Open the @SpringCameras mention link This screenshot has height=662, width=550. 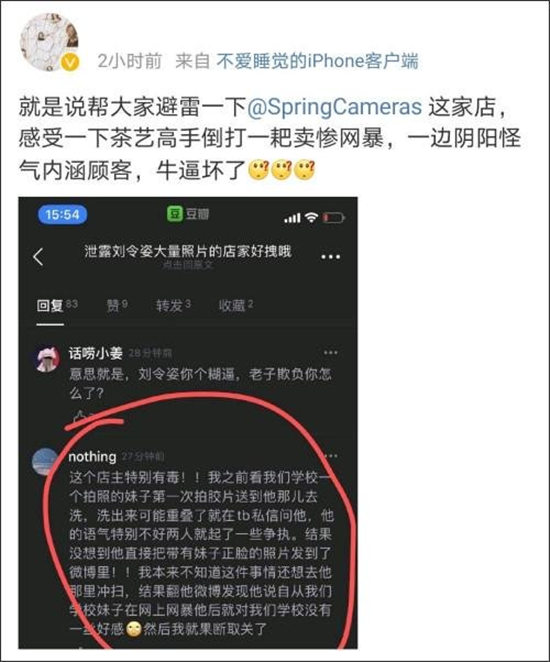click(x=334, y=107)
